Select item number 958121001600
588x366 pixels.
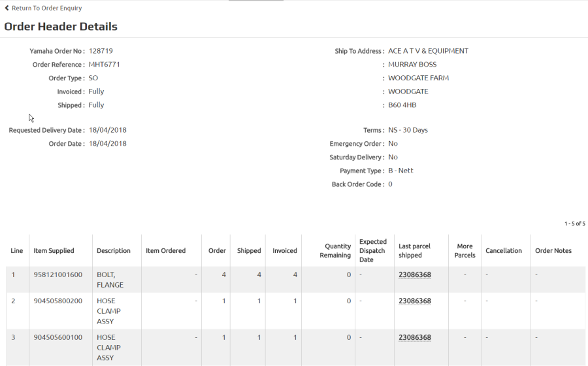pyautogui.click(x=57, y=274)
